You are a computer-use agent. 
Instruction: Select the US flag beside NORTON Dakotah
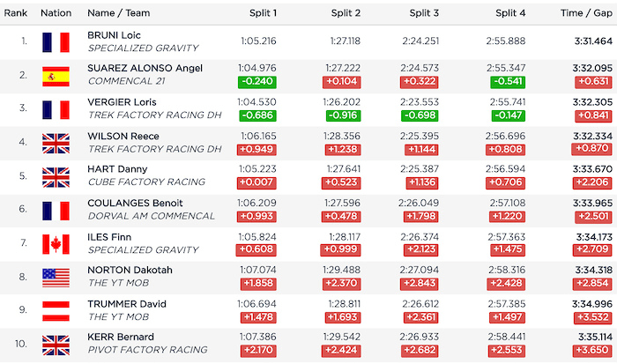point(56,277)
